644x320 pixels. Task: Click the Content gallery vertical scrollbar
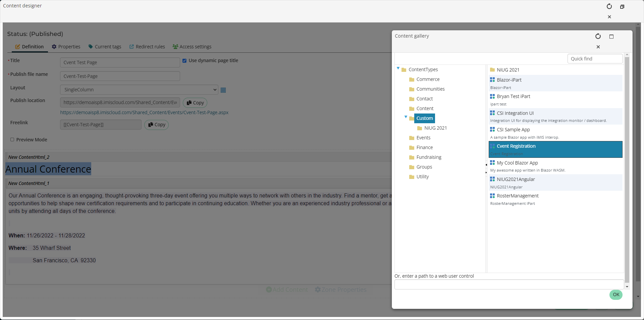627,168
